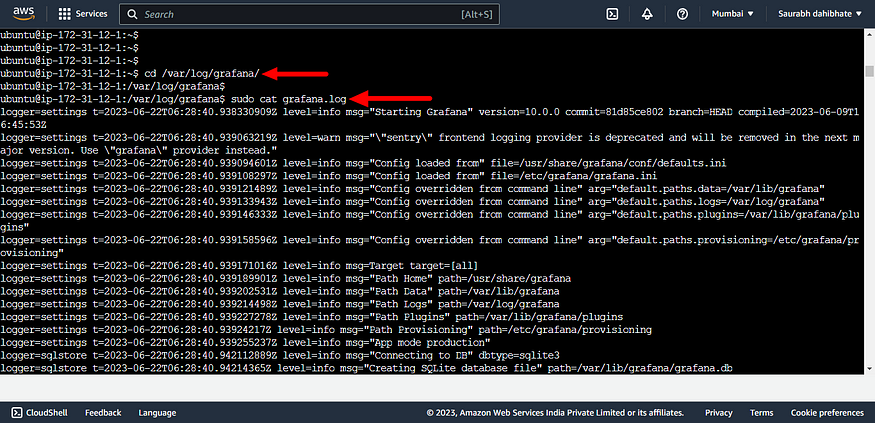Open the Terms link

tap(762, 413)
